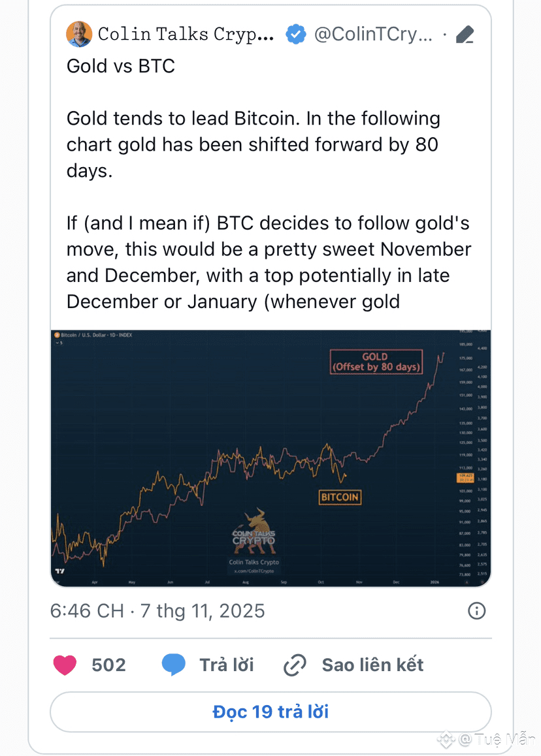Click the GOLD offset label in chart
Screen dimensions: 541x756
point(375,362)
